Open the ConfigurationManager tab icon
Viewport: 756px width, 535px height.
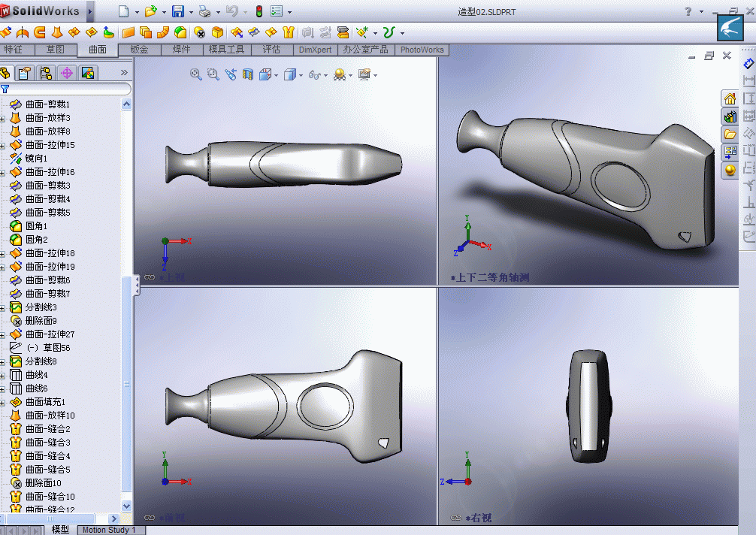pyautogui.click(x=47, y=73)
